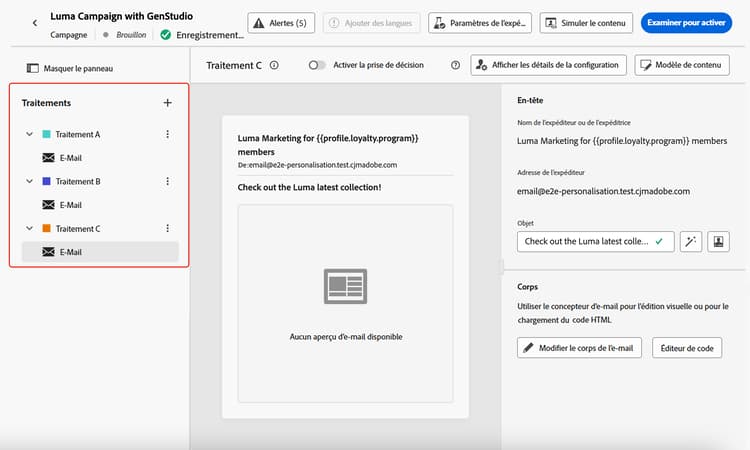
Task: Click Afficher les détails de la configuration
Action: click(548, 65)
